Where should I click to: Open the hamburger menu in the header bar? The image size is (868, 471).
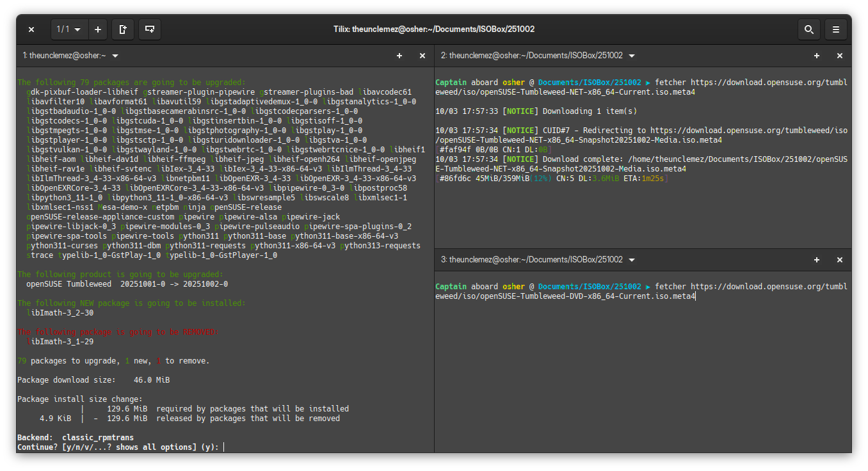836,29
